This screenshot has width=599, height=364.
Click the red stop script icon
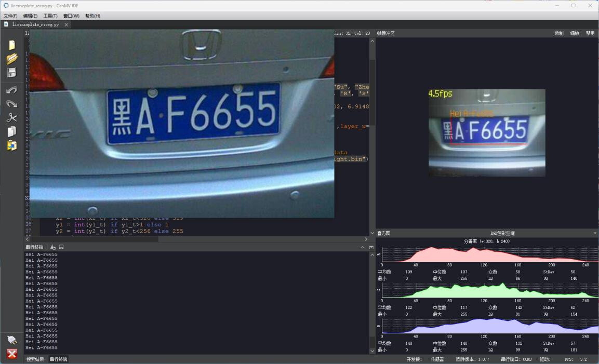click(x=12, y=354)
